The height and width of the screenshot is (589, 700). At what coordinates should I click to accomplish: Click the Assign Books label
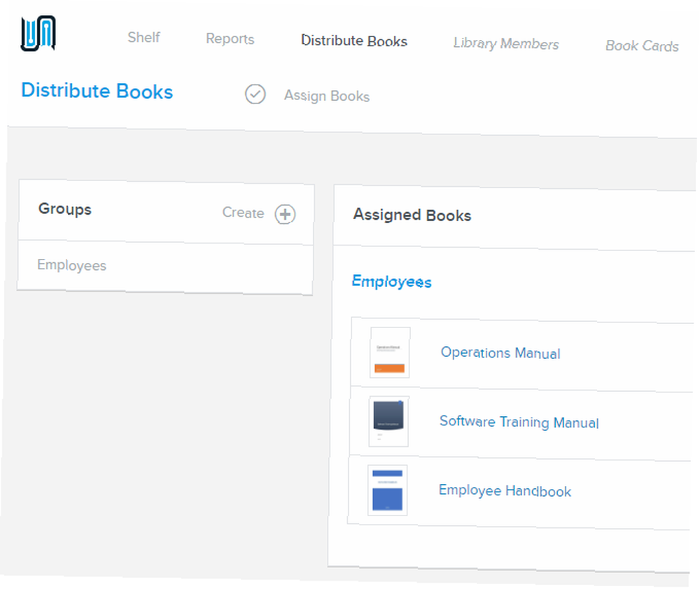click(327, 96)
